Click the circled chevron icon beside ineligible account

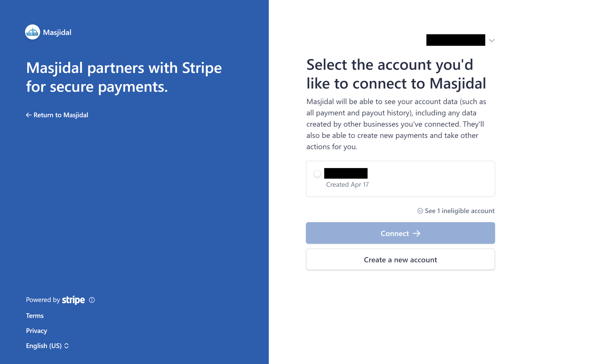pos(420,211)
